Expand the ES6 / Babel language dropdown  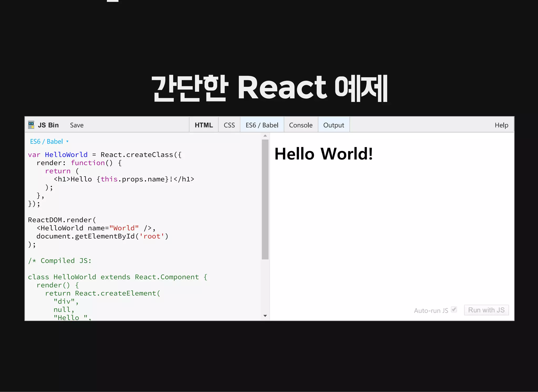coord(49,142)
